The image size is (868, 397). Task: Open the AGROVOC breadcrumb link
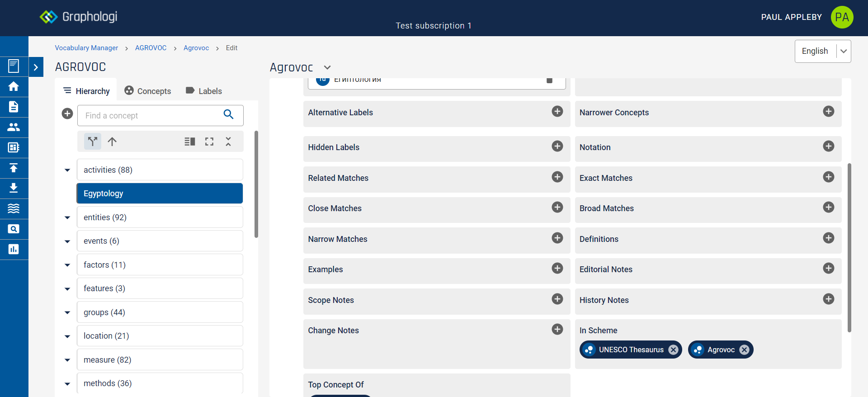pyautogui.click(x=151, y=48)
